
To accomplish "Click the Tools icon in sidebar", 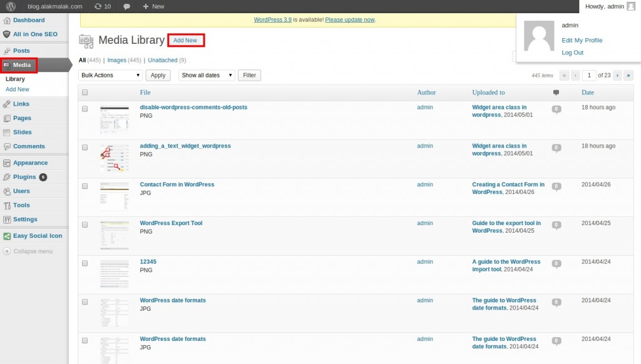I will point(6,206).
